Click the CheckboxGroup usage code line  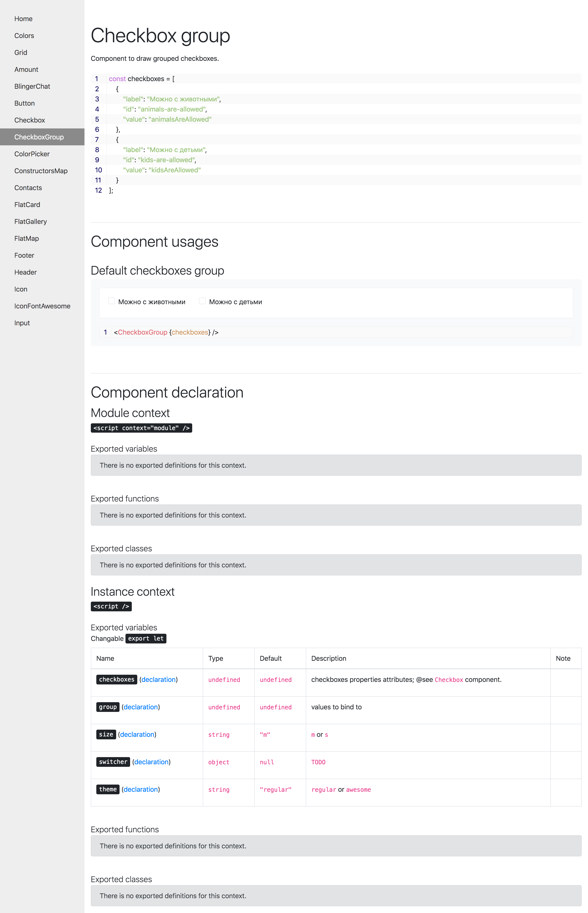coord(166,332)
